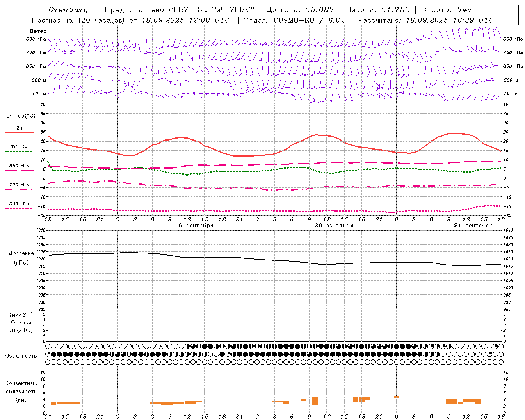Click the 'Ветер' wind panel label
This screenshot has height=420, width=525.
38,31
